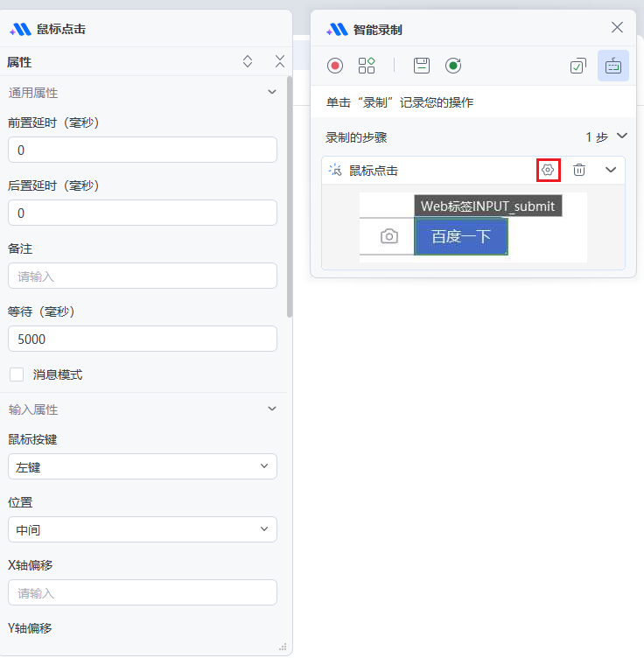Open the 位置 dropdown showing 中间
The height and width of the screenshot is (665, 644).
point(142,529)
